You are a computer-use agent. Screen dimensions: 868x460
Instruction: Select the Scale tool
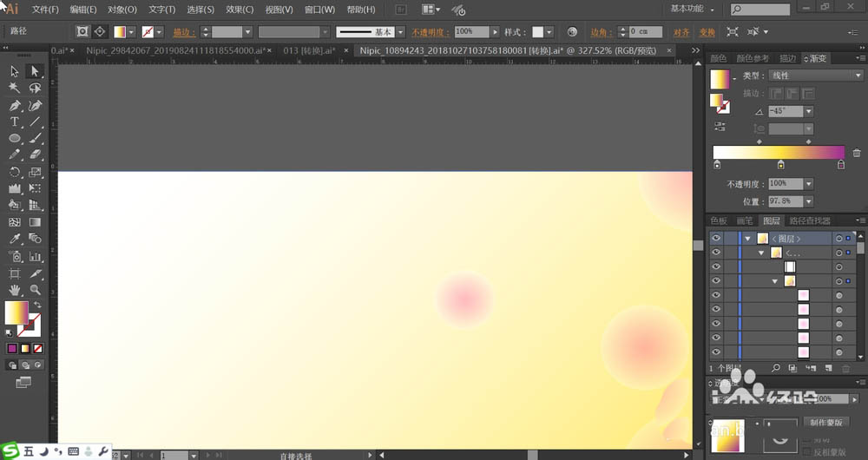pyautogui.click(x=35, y=172)
